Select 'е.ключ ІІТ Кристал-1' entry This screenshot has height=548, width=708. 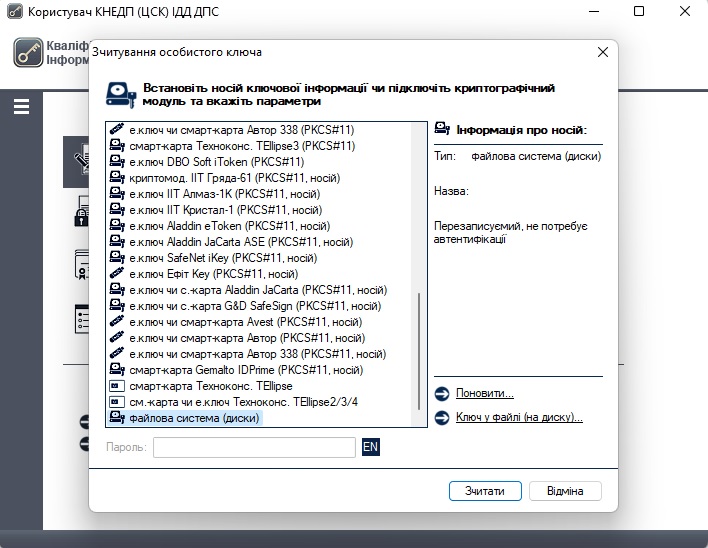pyautogui.click(x=216, y=210)
